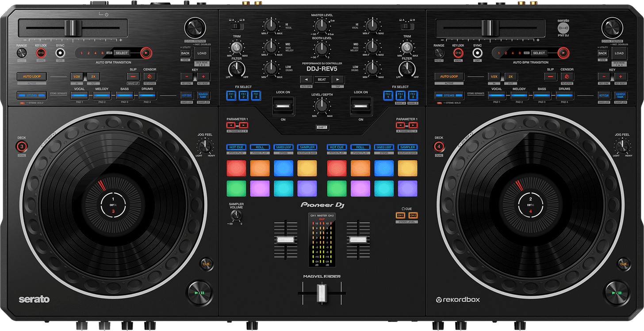Click the CH1 channel fader handle
The height and width of the screenshot is (331, 644).
tap(286, 239)
